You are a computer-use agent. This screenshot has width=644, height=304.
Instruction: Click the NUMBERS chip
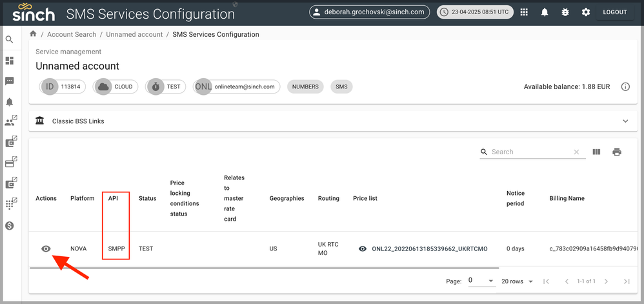pyautogui.click(x=305, y=86)
